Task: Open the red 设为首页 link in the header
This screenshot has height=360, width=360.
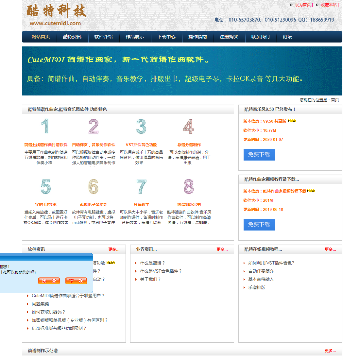Action: [304, 5]
